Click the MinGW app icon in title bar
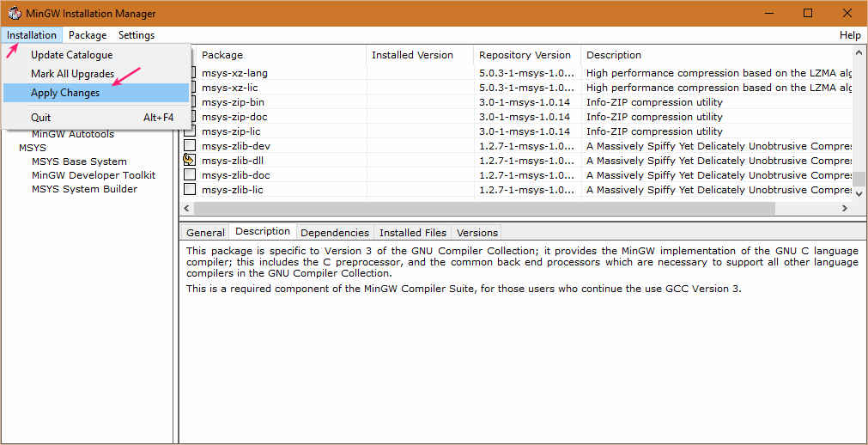Image resolution: width=868 pixels, height=445 pixels. click(15, 13)
